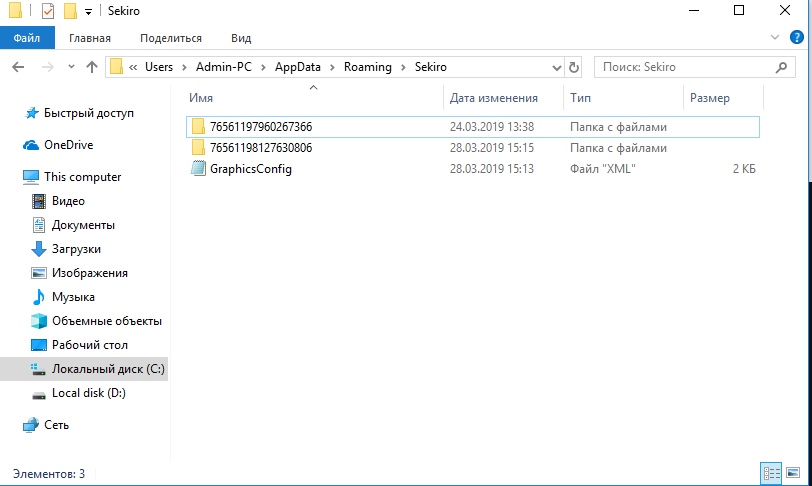Click the folder icon of 76561197960267366
Viewport: 812px width, 486px height.
pyautogui.click(x=198, y=126)
